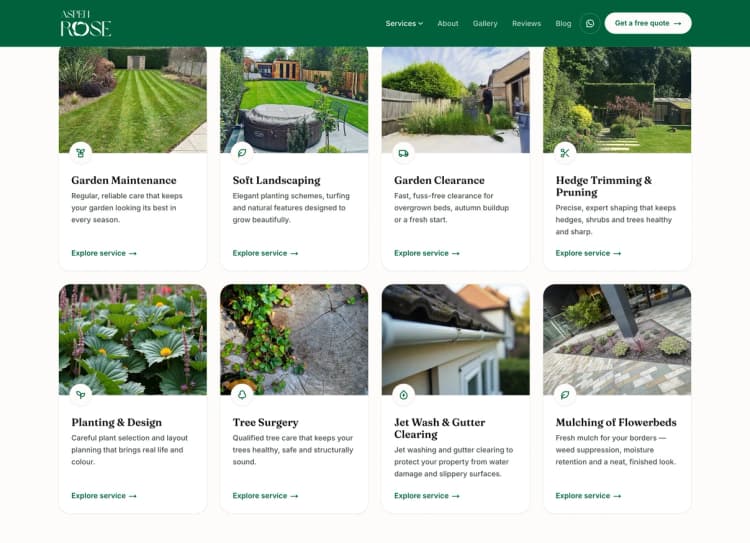Click the gutter photo for Jet Wash

click(x=456, y=340)
